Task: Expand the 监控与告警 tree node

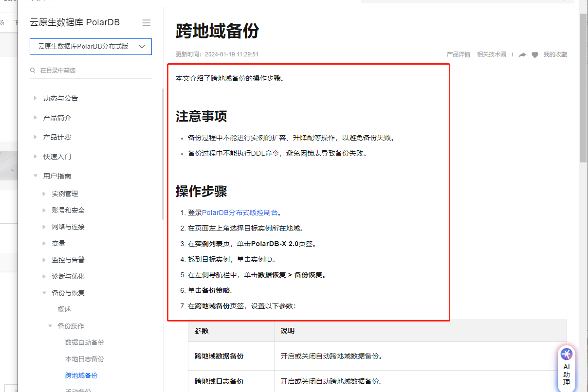Action: point(44,260)
